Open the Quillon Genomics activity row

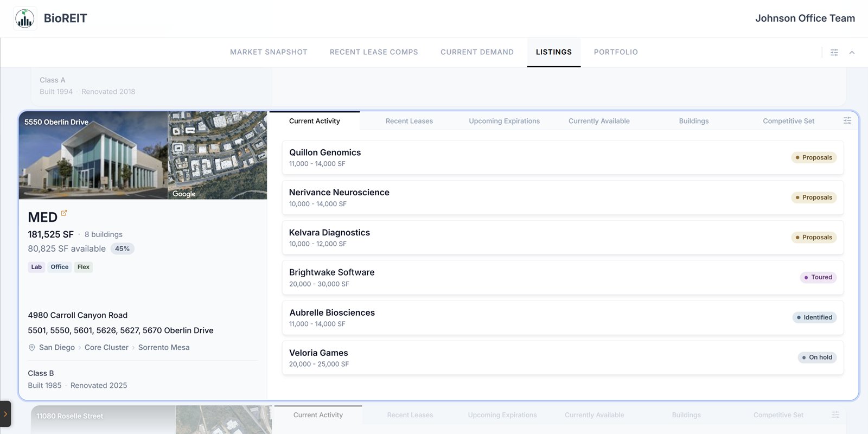pos(563,157)
